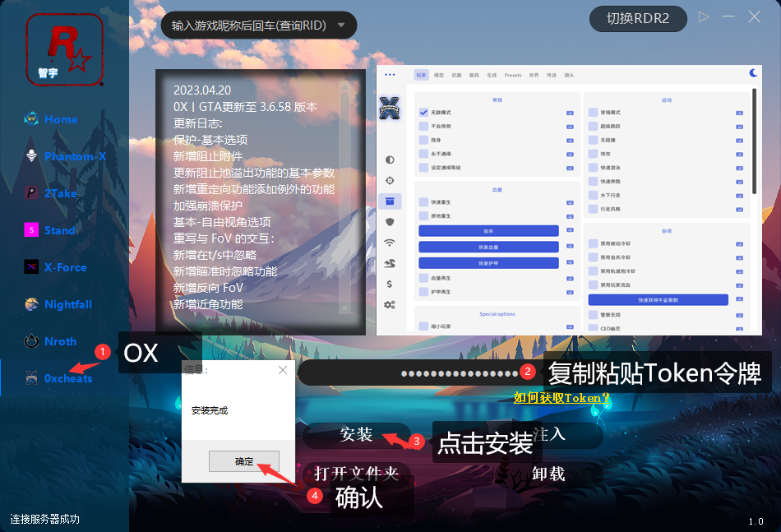The width and height of the screenshot is (781, 532).
Task: Click the 打开文件夹 button
Action: (356, 474)
